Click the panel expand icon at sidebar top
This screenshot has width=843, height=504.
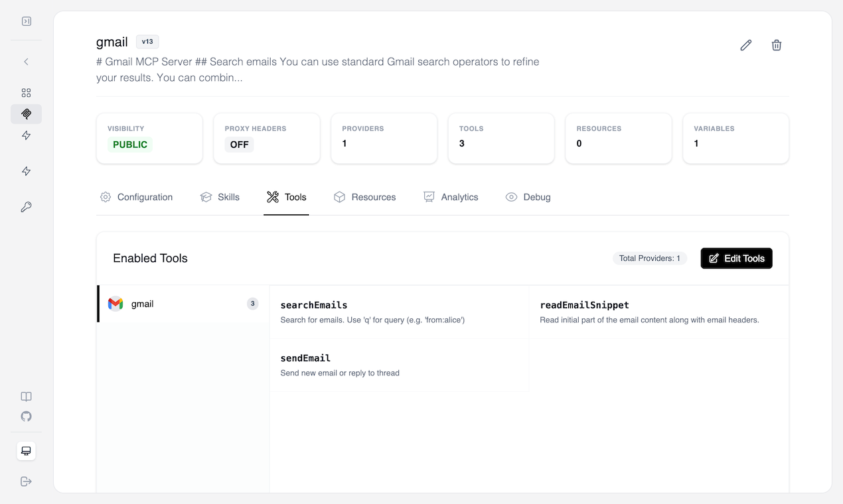(26, 21)
